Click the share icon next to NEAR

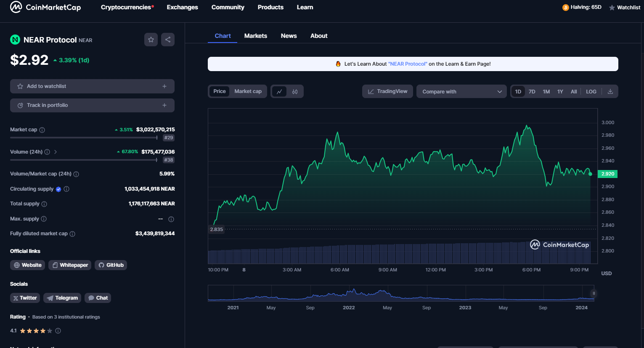pyautogui.click(x=168, y=40)
